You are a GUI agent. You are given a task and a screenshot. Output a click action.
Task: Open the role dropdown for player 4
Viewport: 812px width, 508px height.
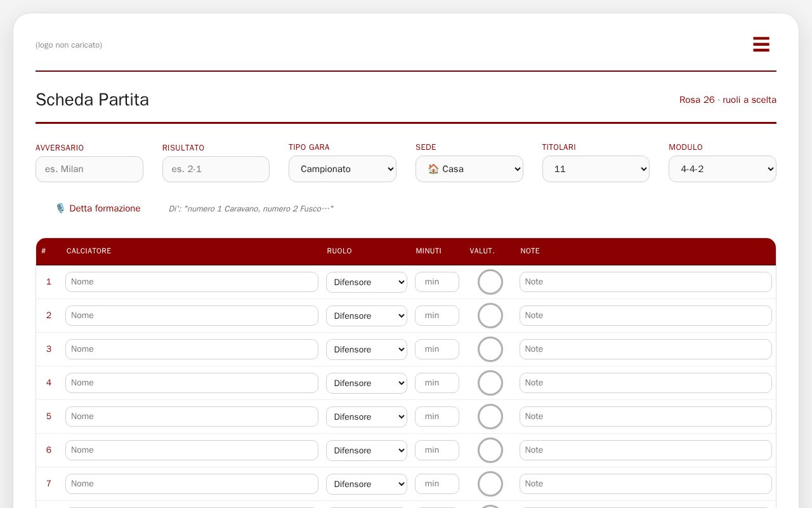(x=367, y=383)
